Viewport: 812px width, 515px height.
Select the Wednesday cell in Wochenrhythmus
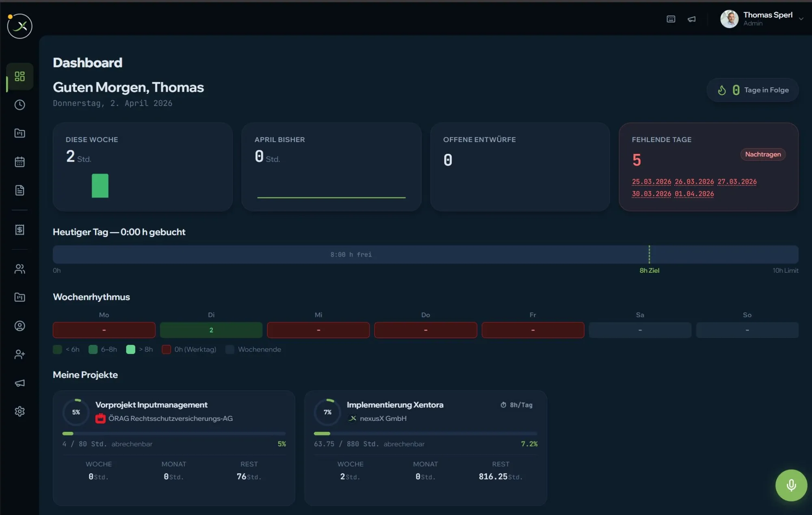coord(318,330)
